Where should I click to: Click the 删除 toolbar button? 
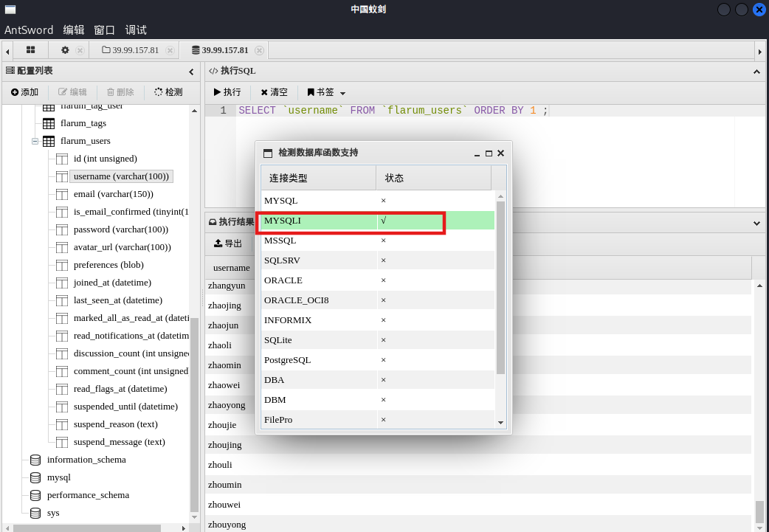(120, 92)
